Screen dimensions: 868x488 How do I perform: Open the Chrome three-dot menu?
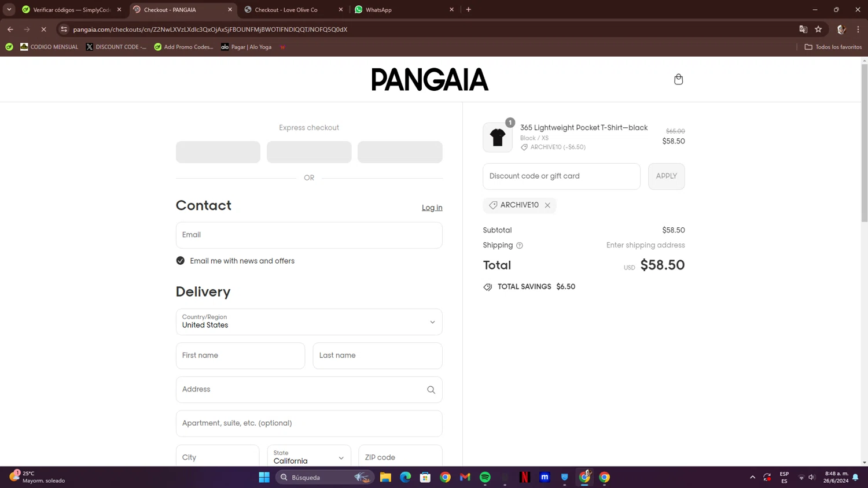click(858, 29)
